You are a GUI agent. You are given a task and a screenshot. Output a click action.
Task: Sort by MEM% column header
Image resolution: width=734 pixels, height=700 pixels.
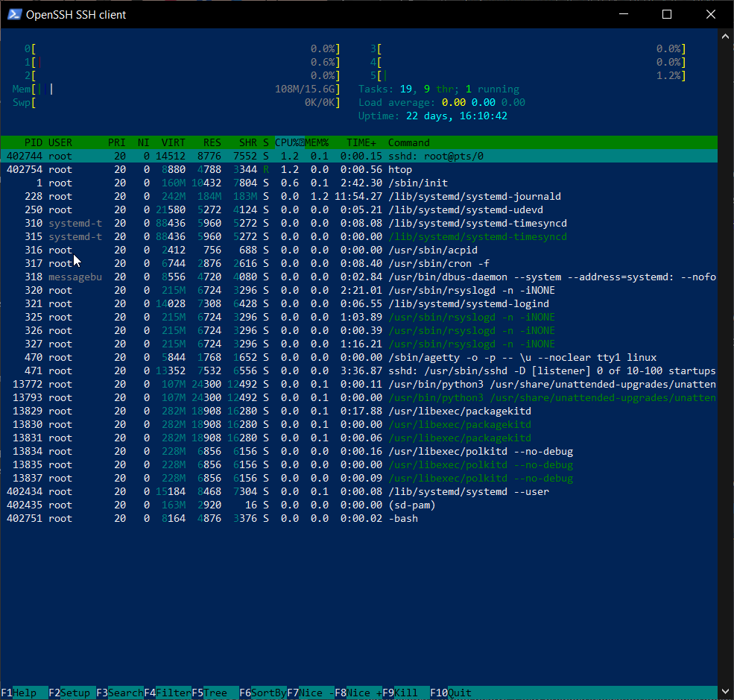pyautogui.click(x=317, y=142)
